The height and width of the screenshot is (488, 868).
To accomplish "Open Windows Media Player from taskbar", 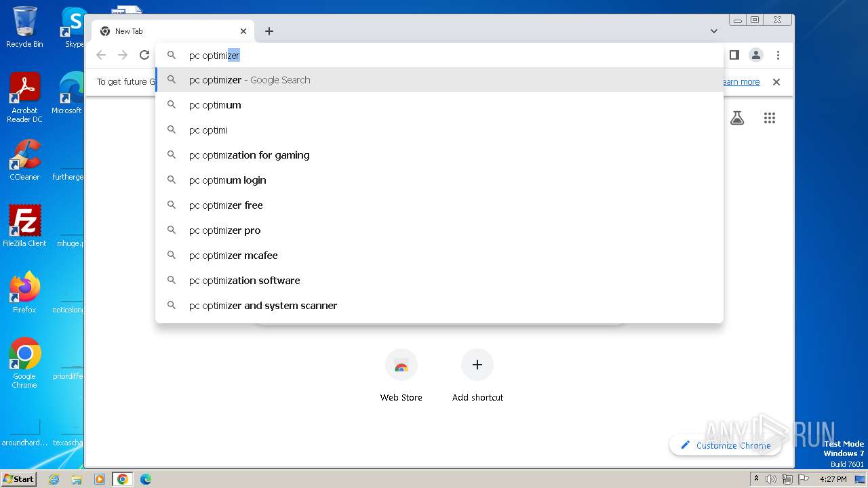I will coord(100,479).
